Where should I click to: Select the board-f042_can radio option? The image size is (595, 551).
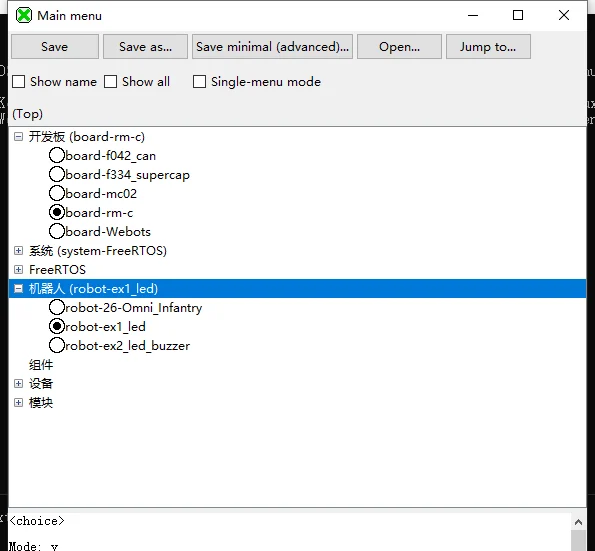[57, 156]
